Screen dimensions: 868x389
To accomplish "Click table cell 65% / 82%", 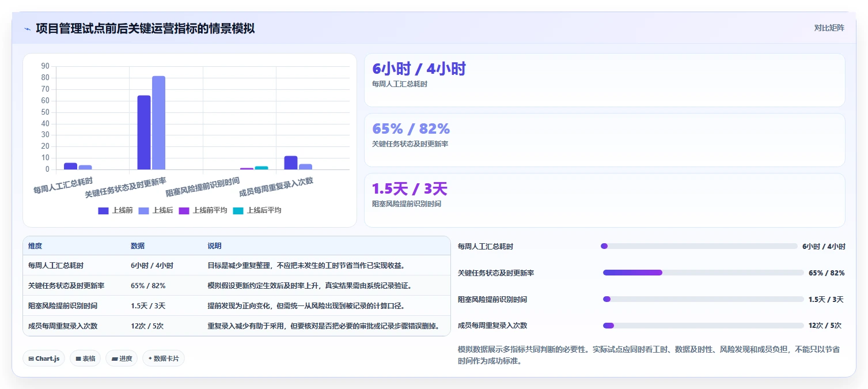I will point(148,286).
